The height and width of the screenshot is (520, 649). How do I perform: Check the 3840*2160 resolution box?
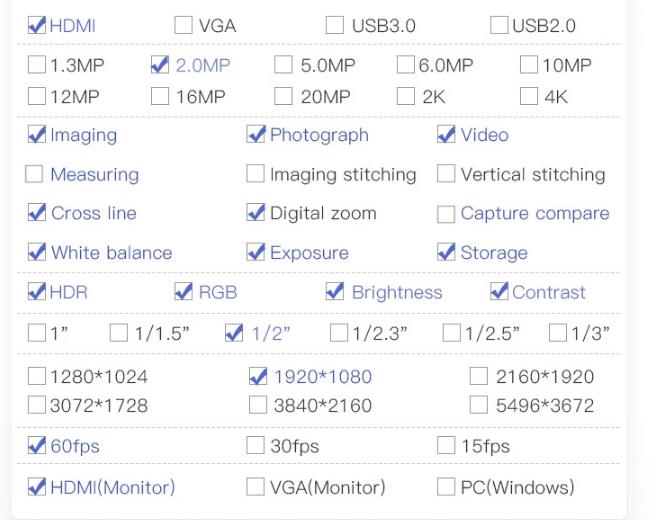258,405
